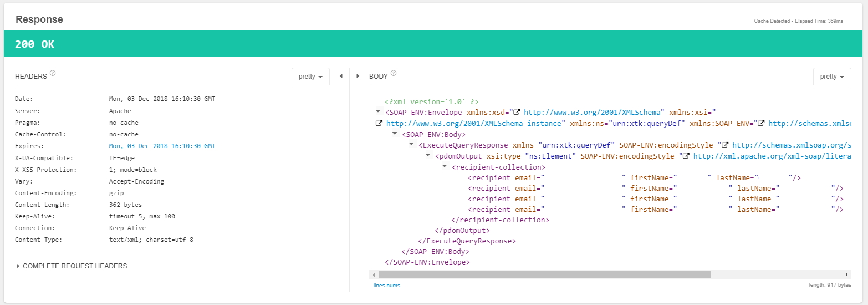Open the HEADERS pretty format dropdown
The height and width of the screenshot is (305, 868).
tap(310, 77)
